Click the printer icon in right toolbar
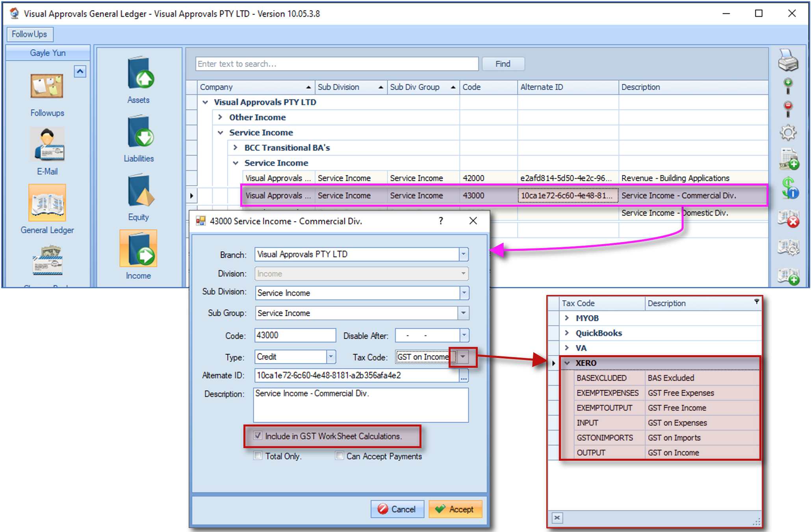 coord(788,61)
